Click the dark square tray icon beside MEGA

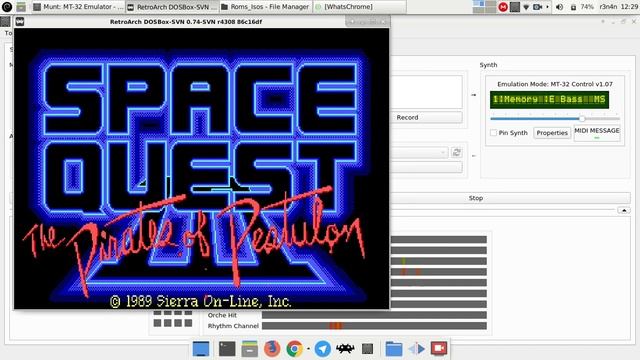515,7
